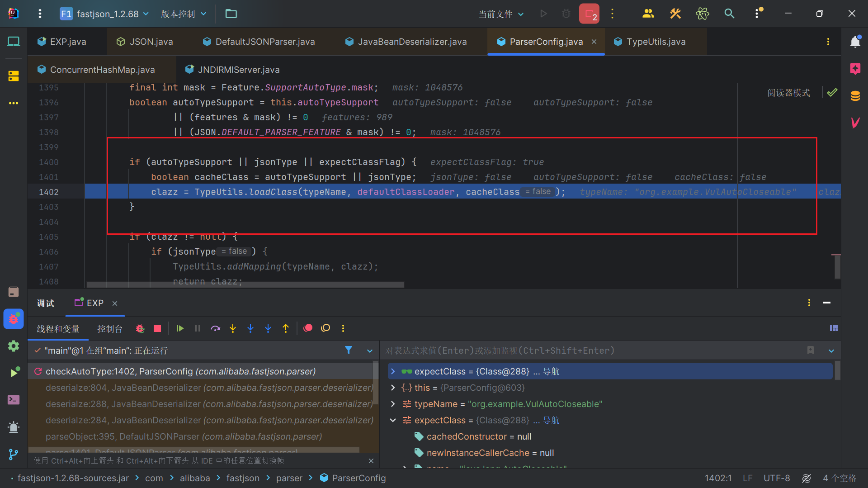This screenshot has width=868, height=488.
Task: Step out with the up arrow
Action: point(286,328)
